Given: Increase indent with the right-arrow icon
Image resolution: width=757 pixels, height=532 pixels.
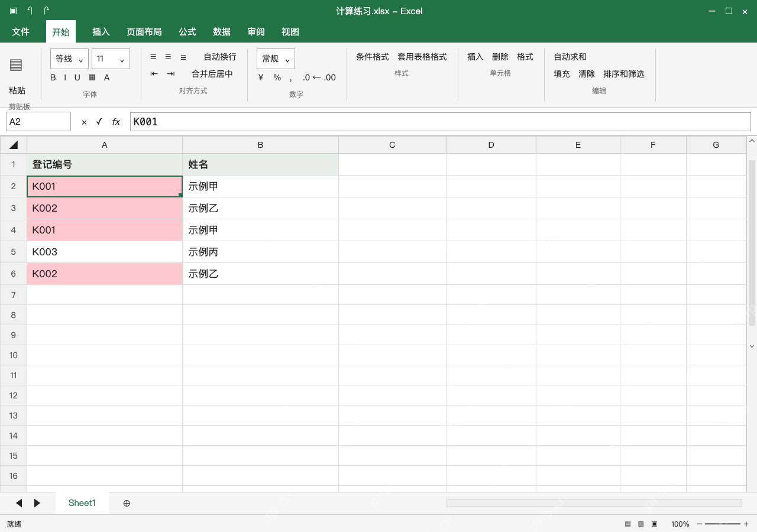Looking at the screenshot, I should coord(171,74).
